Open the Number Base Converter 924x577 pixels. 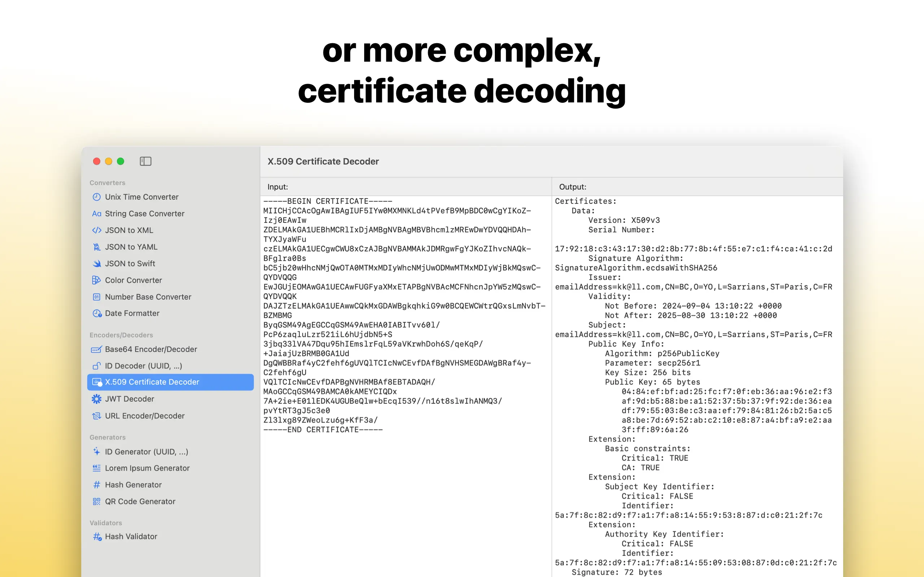tap(148, 297)
